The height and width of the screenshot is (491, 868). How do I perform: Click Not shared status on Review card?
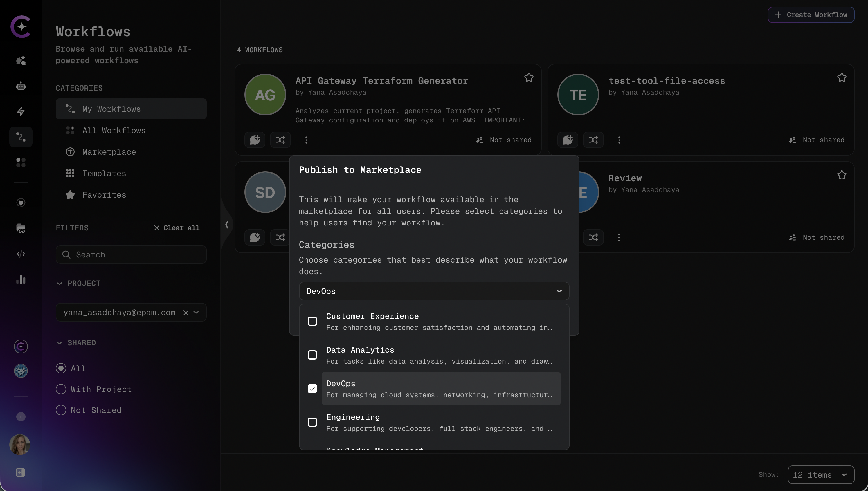(817, 237)
